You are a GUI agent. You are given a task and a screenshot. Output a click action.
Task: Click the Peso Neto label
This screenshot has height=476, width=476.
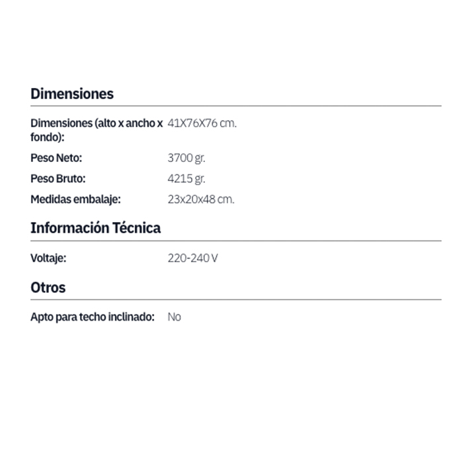coord(56,159)
